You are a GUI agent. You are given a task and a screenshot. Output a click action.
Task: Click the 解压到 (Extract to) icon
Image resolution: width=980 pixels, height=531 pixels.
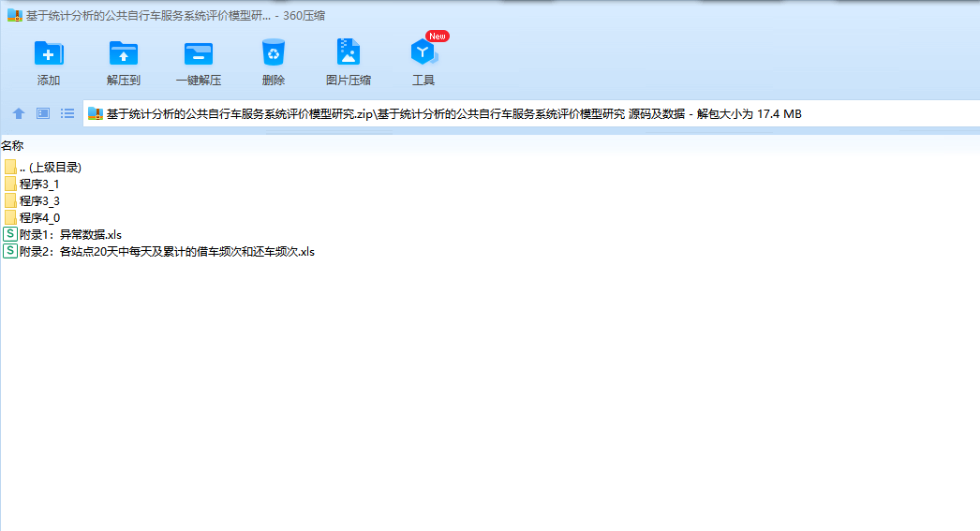[x=123, y=53]
